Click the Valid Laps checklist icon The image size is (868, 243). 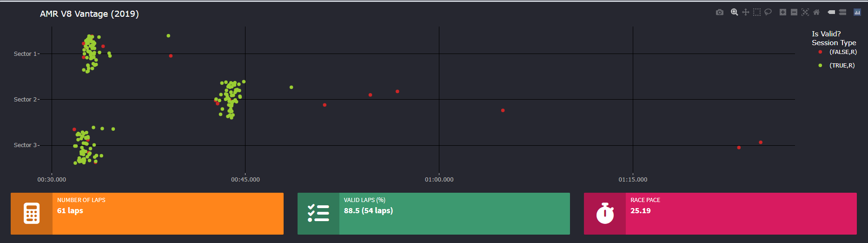(318, 213)
